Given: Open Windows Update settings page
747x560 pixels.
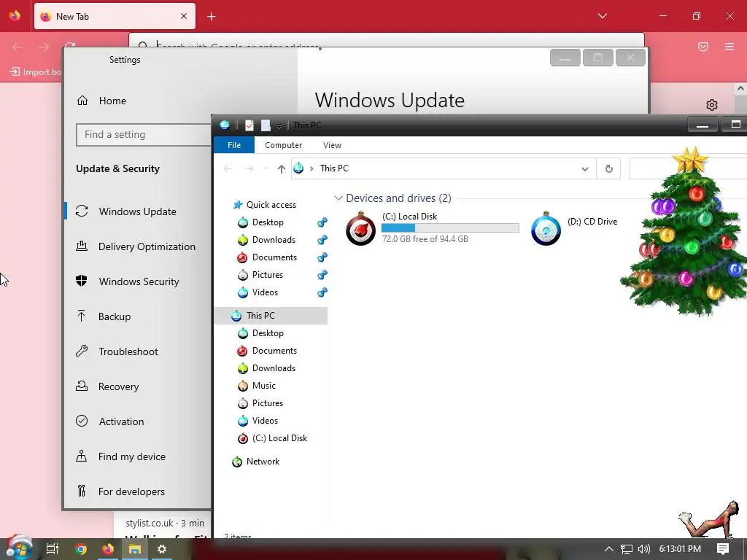Looking at the screenshot, I should pyautogui.click(x=137, y=211).
